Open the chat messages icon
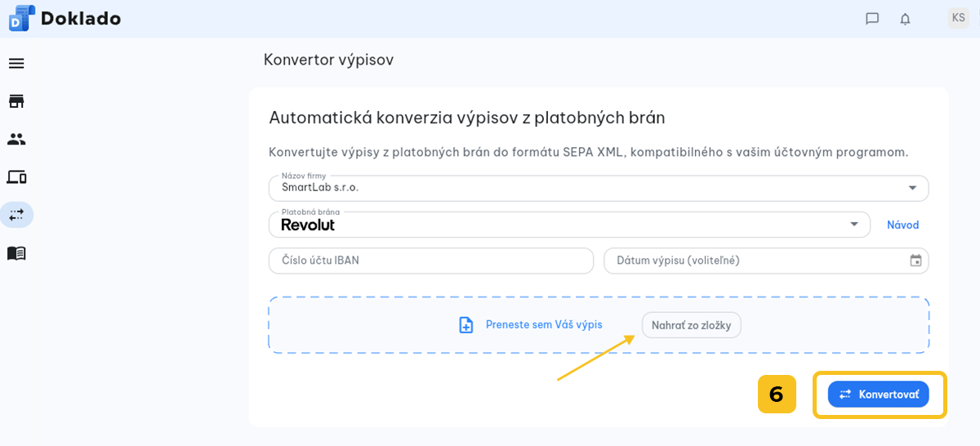Viewport: 980px width, 446px height. pyautogui.click(x=872, y=19)
